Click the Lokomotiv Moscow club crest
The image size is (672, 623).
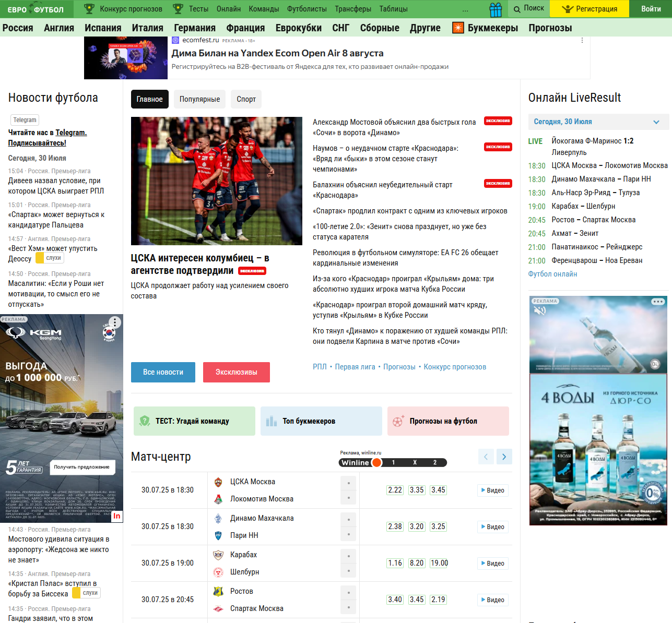coord(218,499)
